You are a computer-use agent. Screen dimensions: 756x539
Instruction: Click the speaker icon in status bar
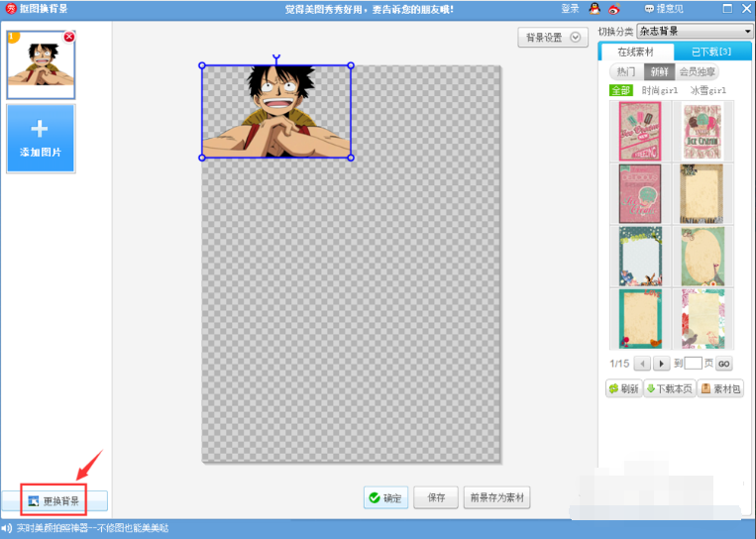point(7,528)
